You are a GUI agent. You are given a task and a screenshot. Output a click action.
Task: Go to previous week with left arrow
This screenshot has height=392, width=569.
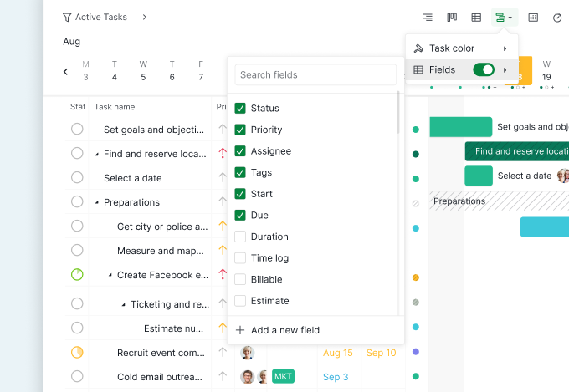[66, 72]
